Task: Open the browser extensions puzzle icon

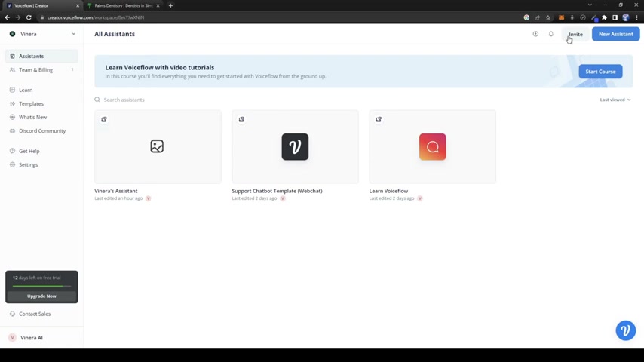Action: tap(604, 17)
